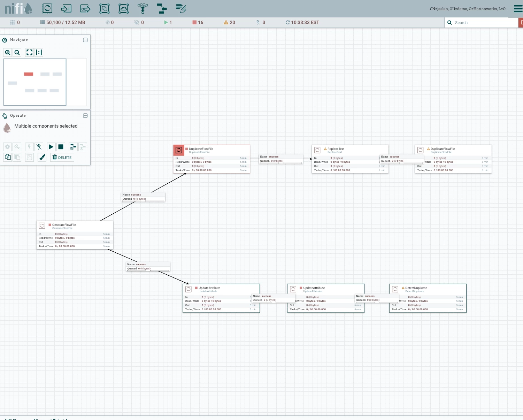Select the Template toolbar icon
Screen dimensions: 523x420
pos(162,8)
